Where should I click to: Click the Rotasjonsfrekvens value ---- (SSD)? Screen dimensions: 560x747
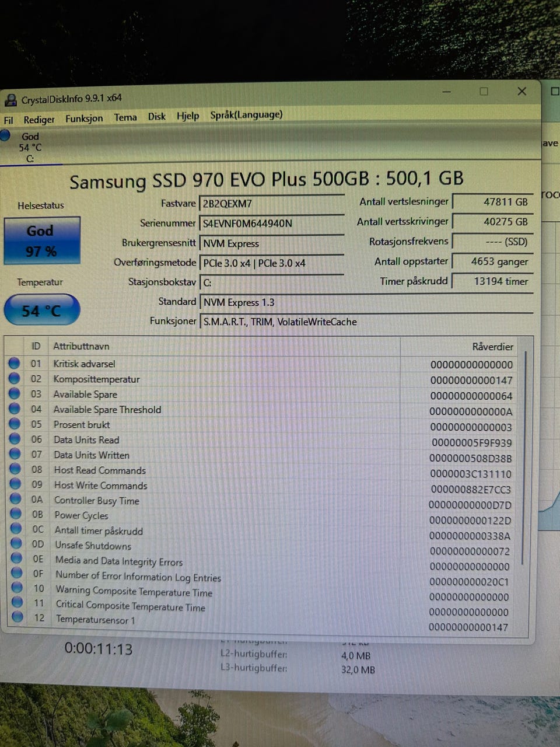tap(493, 242)
